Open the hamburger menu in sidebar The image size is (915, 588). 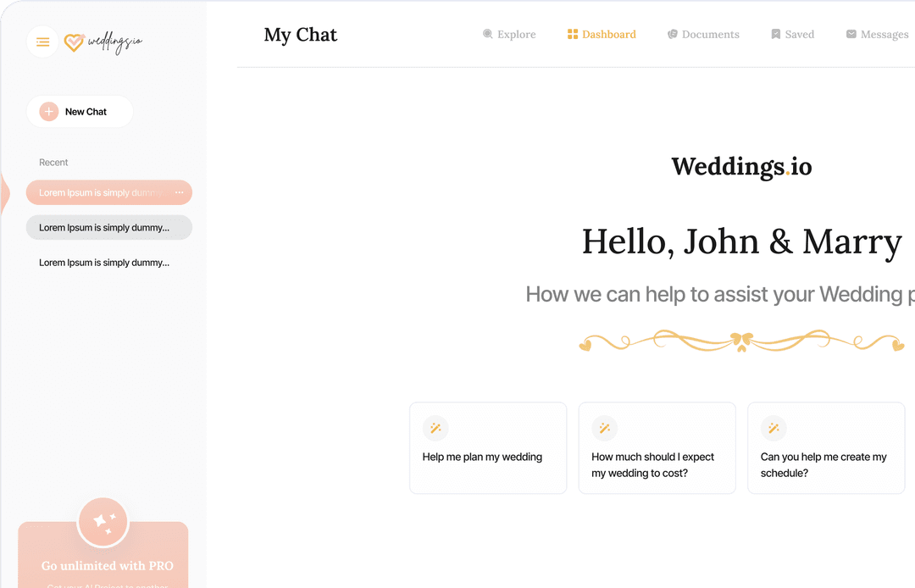pos(42,42)
